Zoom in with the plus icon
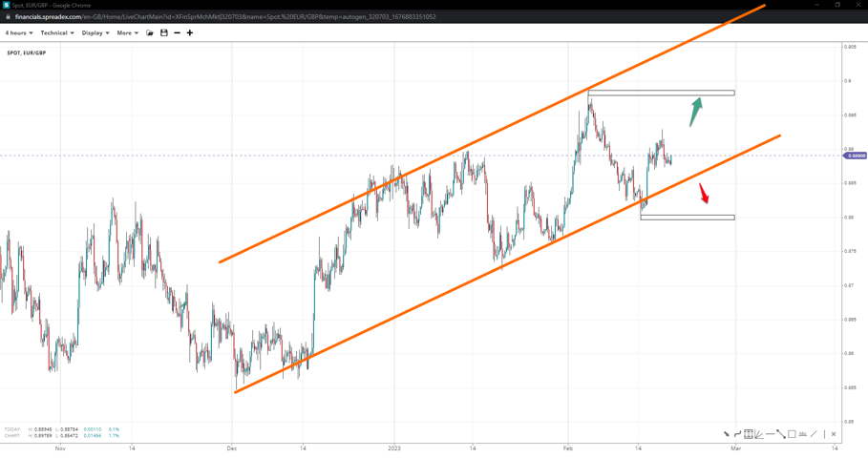This screenshot has height=458, width=868. pos(190,33)
